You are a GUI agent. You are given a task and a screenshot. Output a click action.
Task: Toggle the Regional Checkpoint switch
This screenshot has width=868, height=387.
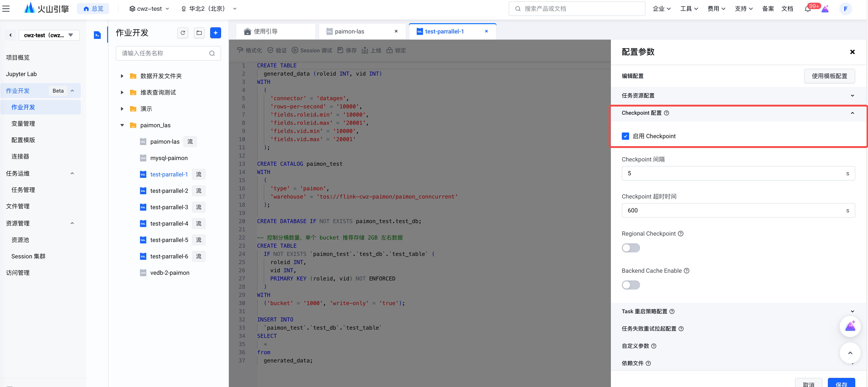point(631,248)
